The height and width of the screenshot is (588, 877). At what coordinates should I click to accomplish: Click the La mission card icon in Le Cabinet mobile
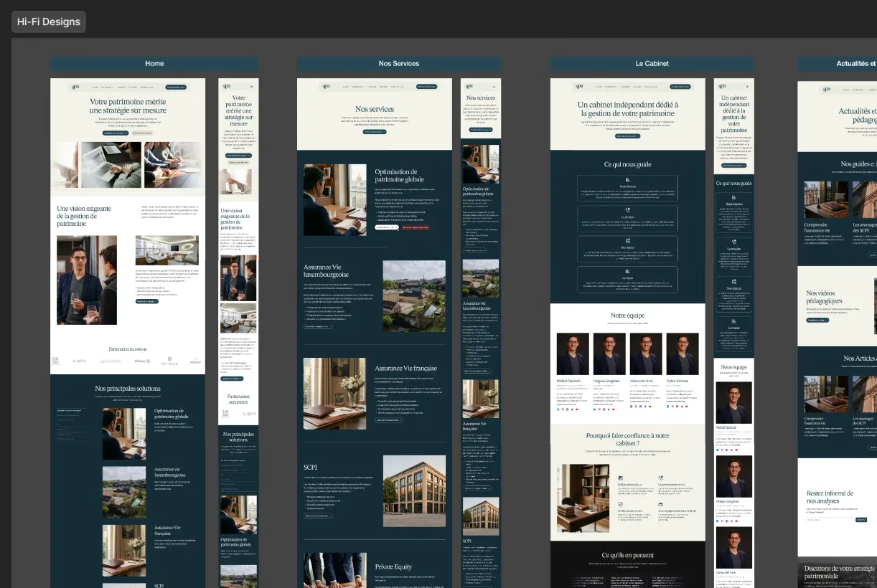click(733, 242)
